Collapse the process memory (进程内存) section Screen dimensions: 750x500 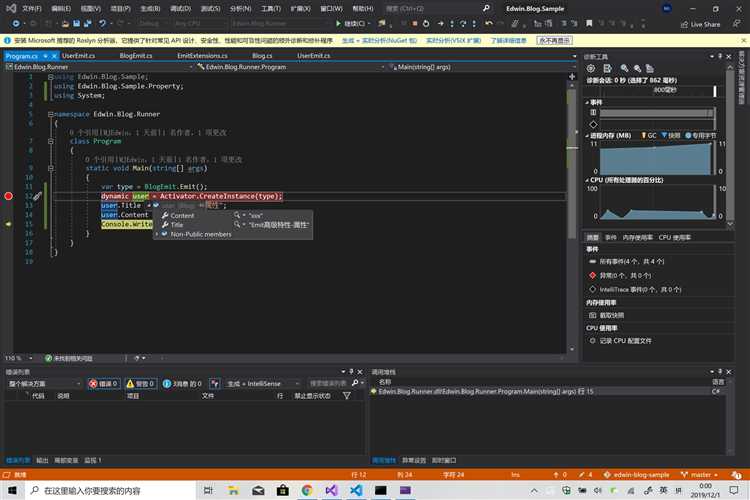click(587, 135)
